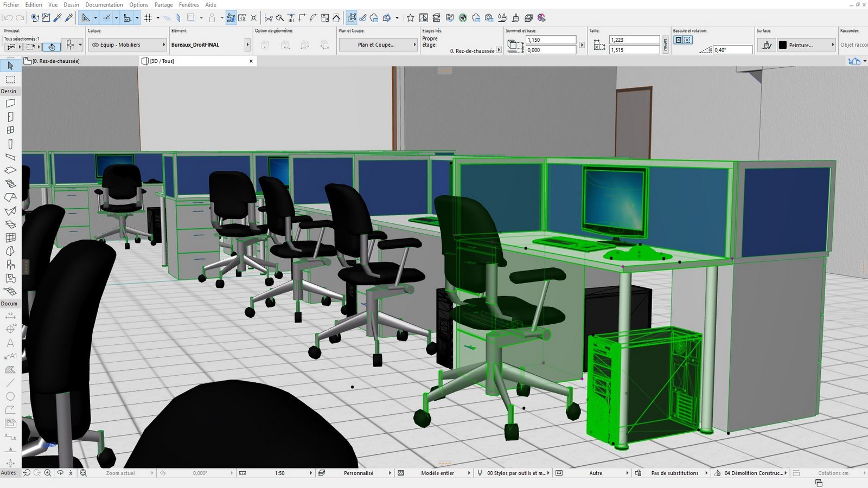Screen dimensions: 868x488
Task: Click the 1,150 top height input field
Action: (x=550, y=40)
